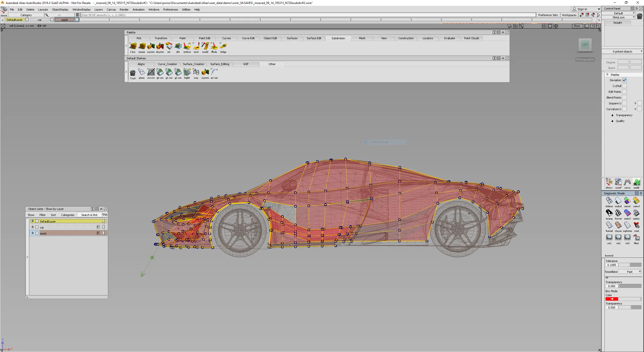Select the s box subdivision tool

tap(133, 48)
